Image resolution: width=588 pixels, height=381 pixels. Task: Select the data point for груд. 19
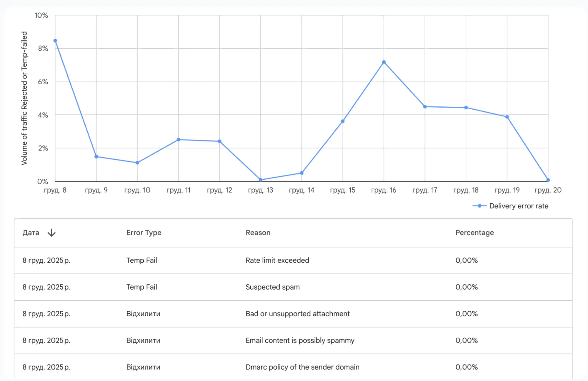coord(507,116)
